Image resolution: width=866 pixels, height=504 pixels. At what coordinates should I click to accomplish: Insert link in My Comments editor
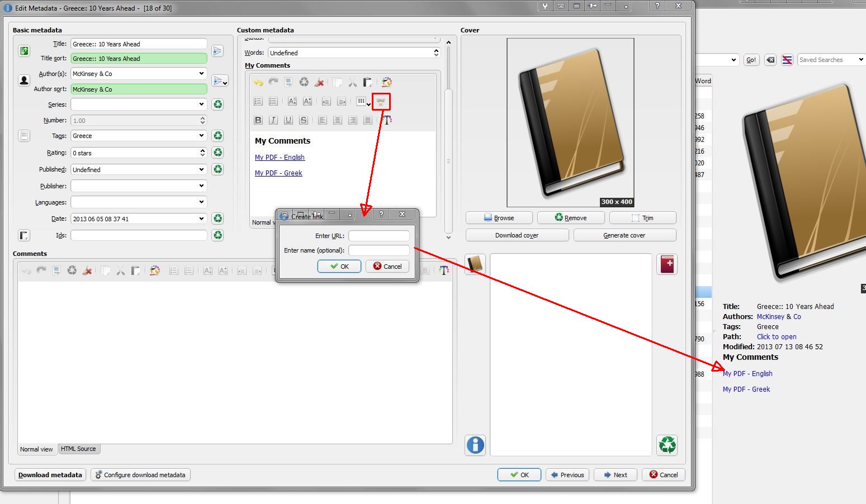click(381, 101)
